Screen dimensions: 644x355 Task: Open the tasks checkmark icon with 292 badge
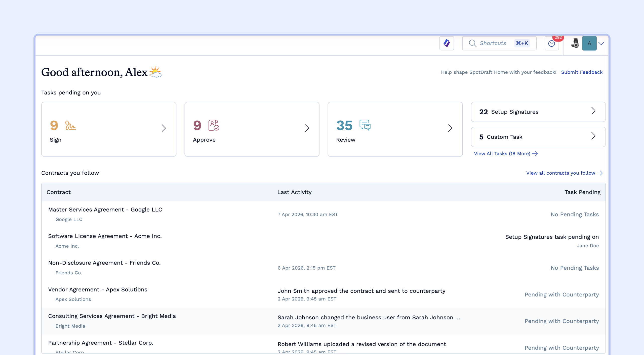tap(551, 43)
